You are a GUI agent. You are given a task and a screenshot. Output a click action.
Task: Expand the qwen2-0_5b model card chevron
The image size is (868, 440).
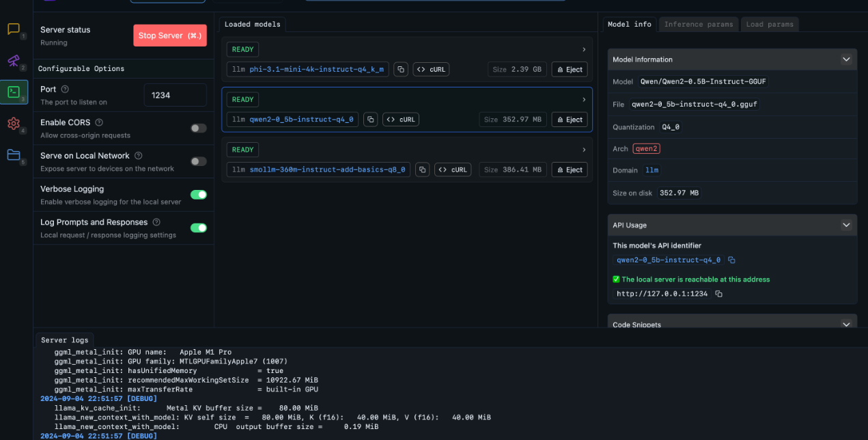pos(584,100)
